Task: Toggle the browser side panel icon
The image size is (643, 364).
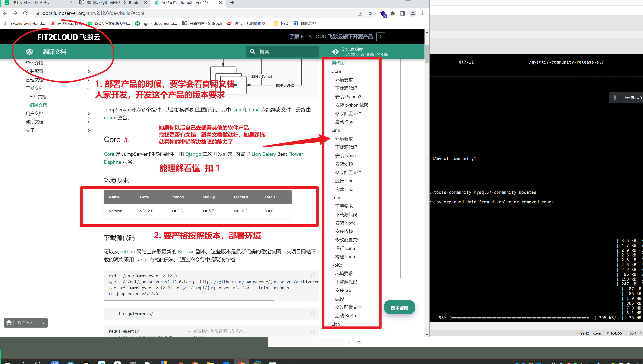Action: click(403, 13)
